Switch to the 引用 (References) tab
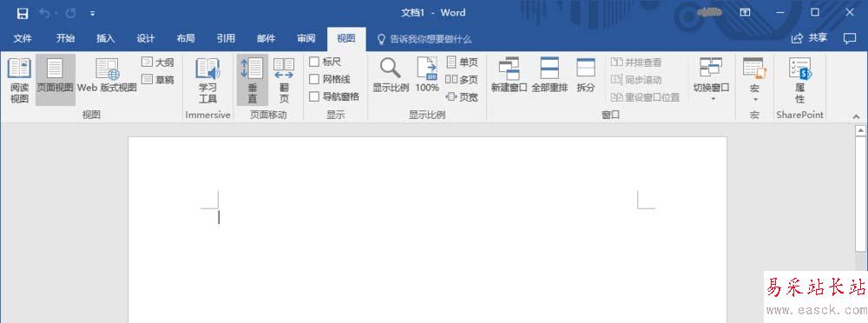This screenshot has height=323, width=868. pyautogui.click(x=226, y=38)
